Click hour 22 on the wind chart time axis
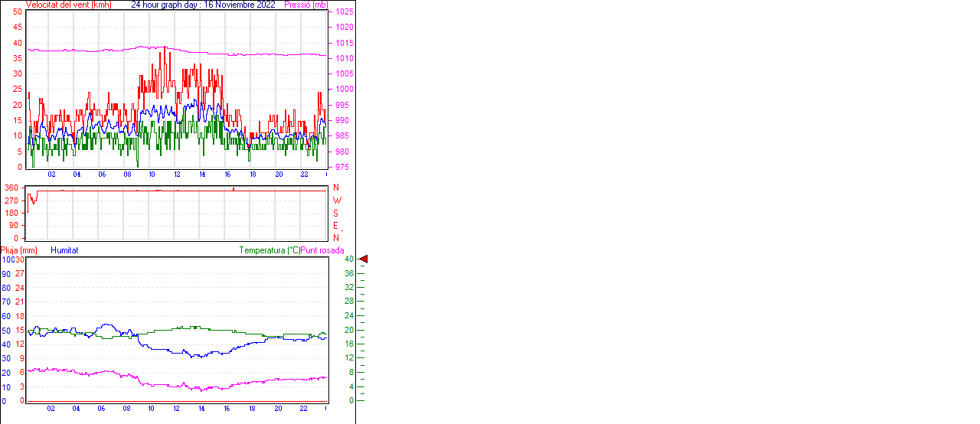 point(304,174)
